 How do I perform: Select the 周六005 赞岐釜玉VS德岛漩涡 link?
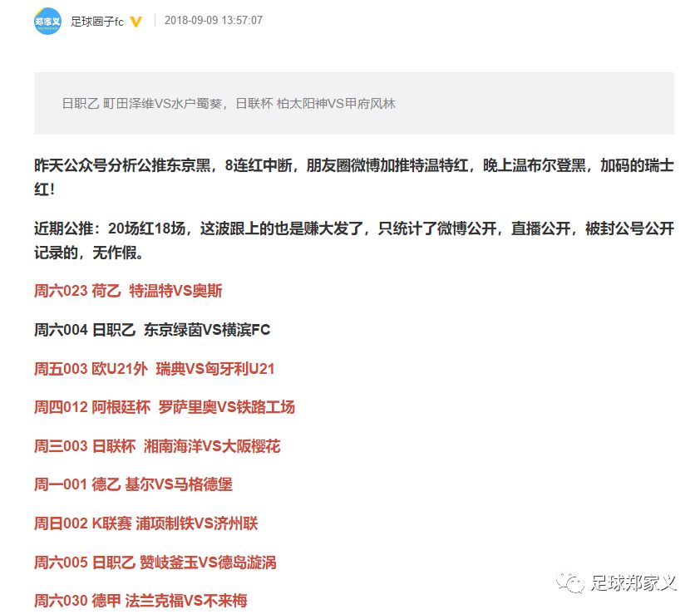[x=157, y=562]
